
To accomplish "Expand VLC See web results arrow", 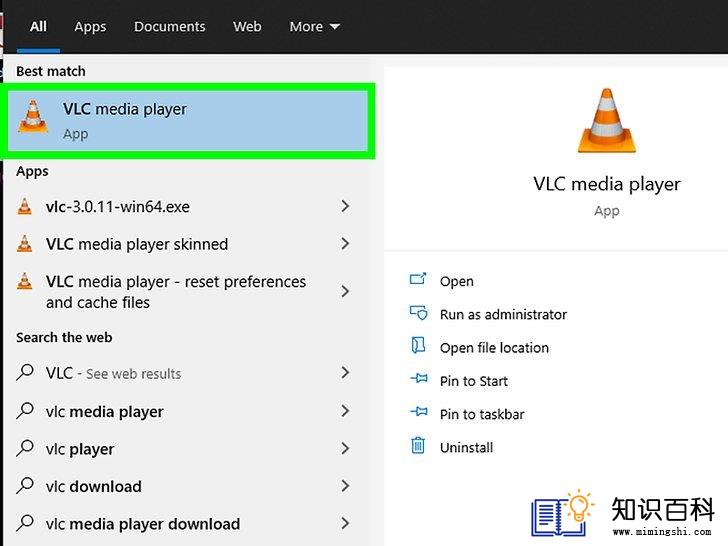I will click(x=345, y=372).
